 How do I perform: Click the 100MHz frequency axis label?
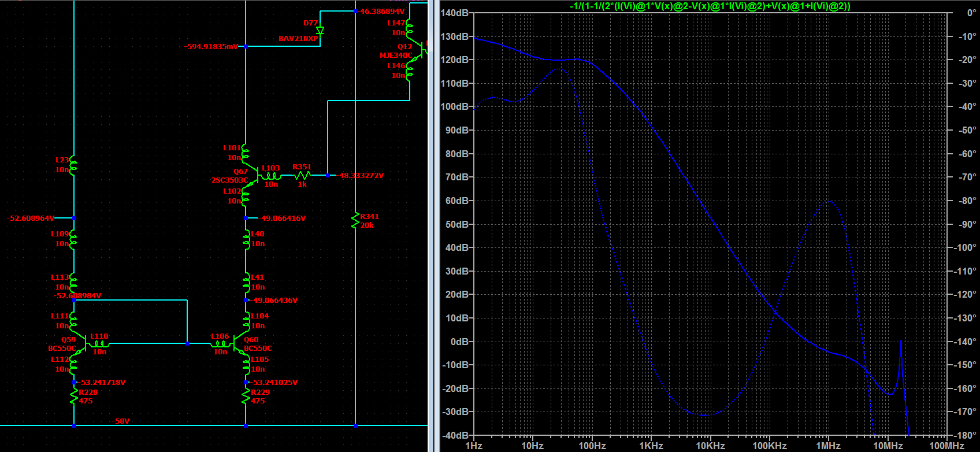[x=946, y=446]
